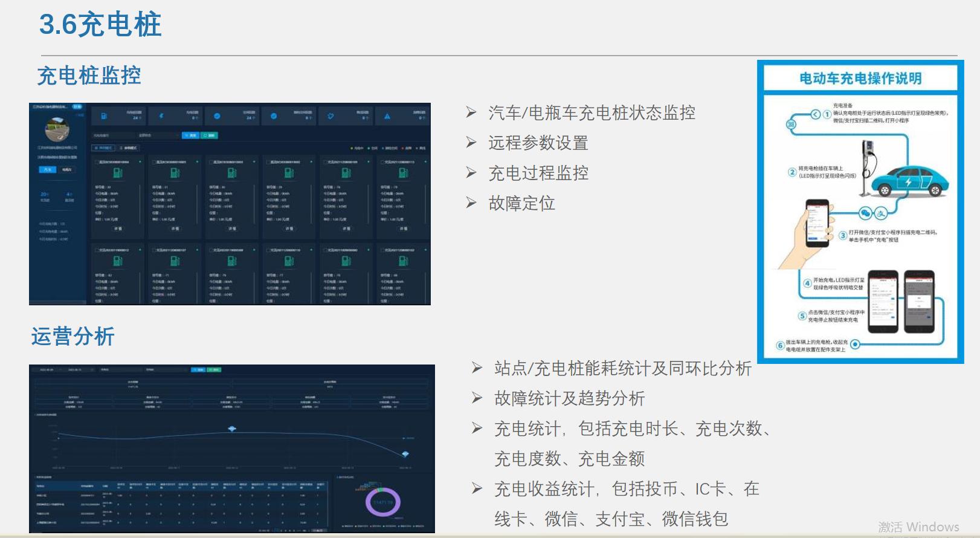Tick the checkbox on the top-row first pile card

[96, 162]
